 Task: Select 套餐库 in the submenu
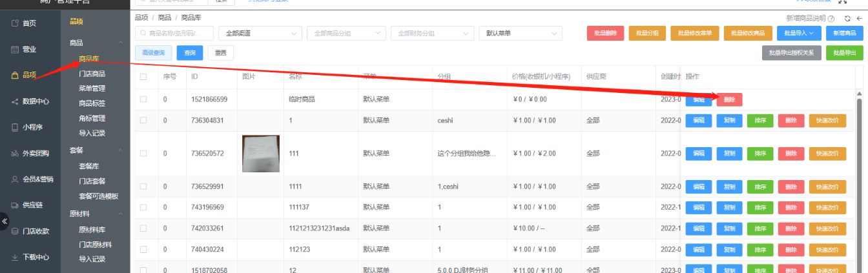tap(89, 166)
